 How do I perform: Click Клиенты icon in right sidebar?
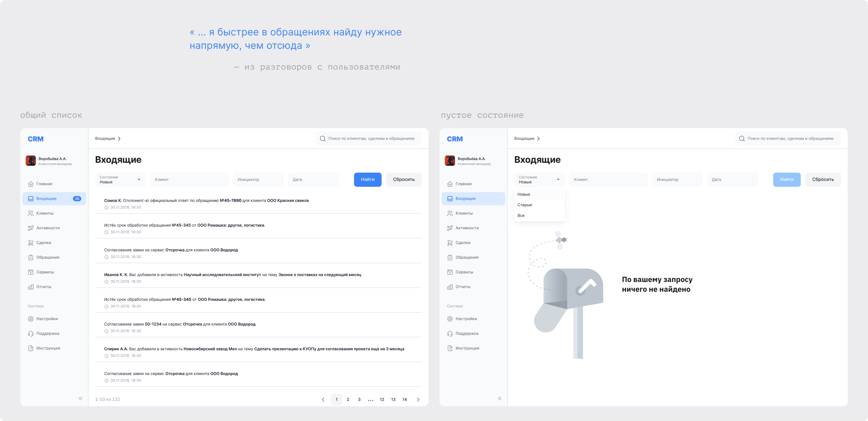450,213
